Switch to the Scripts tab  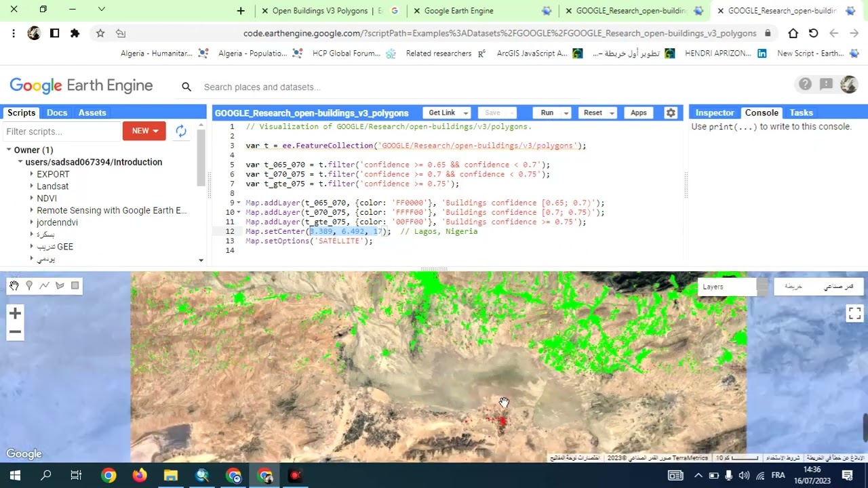coord(21,113)
